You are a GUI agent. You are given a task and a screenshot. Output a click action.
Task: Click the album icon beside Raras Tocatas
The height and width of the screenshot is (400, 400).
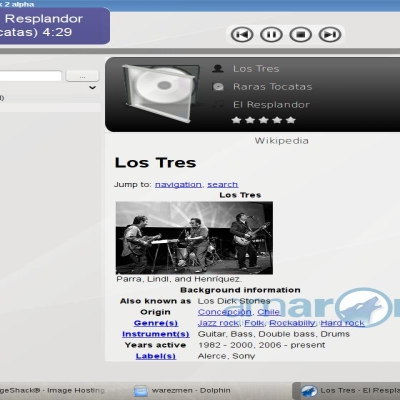[218, 87]
